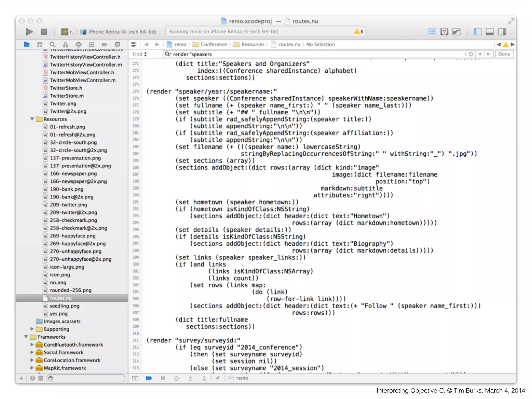The height and width of the screenshot is (399, 532).
Task: Click the routes.nu breadcrumb in jump bar
Action: click(285, 44)
